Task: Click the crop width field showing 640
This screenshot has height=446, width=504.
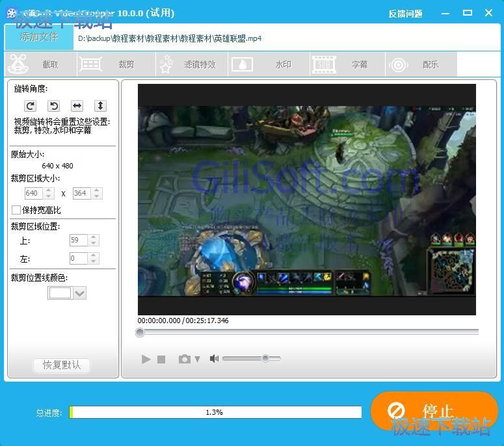Action: coord(33,193)
